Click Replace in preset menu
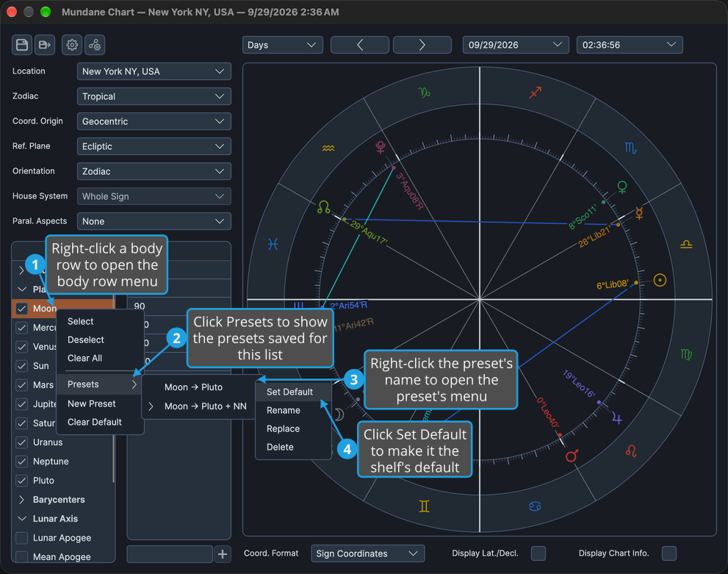The image size is (728, 574). click(293, 428)
